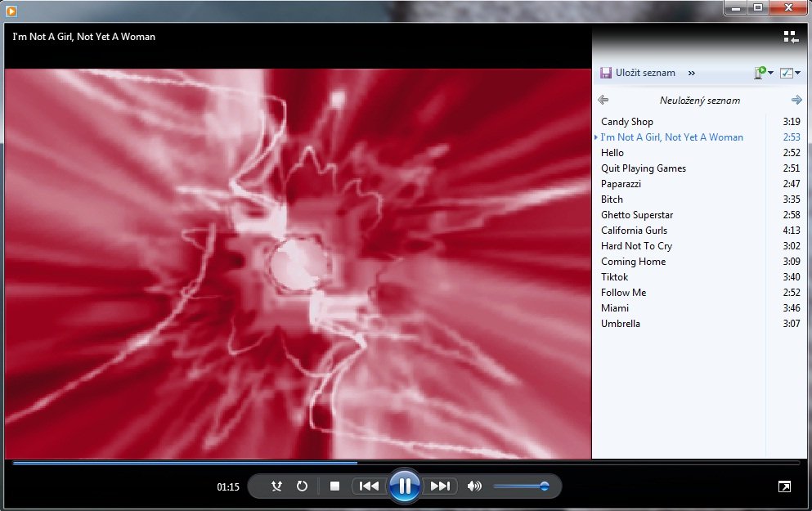Select Paparazzi in playlist
812x511 pixels.
coord(698,184)
